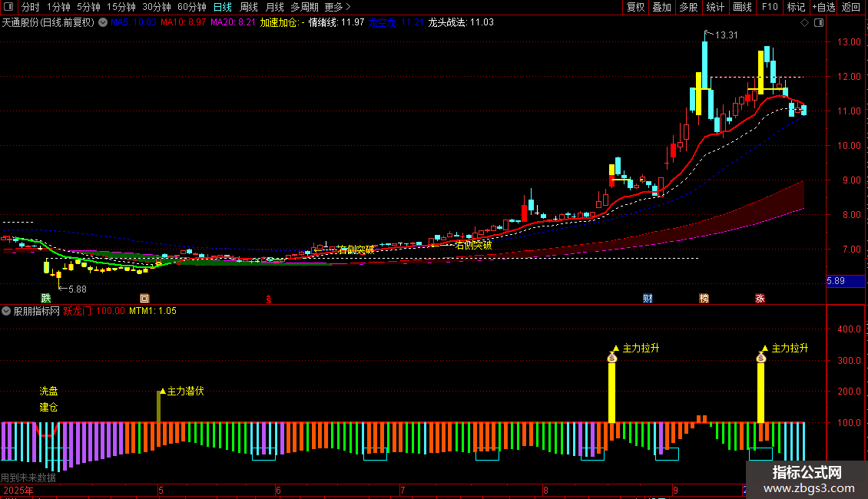Click the orange 回 event marker
The height and width of the screenshot is (499, 868).
(144, 299)
